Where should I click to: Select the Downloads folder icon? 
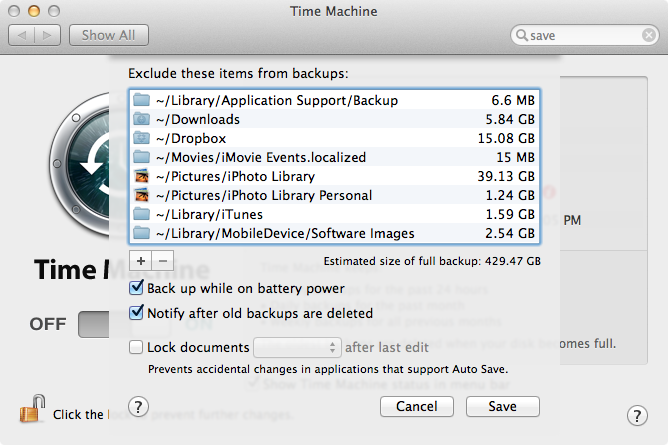tap(141, 119)
